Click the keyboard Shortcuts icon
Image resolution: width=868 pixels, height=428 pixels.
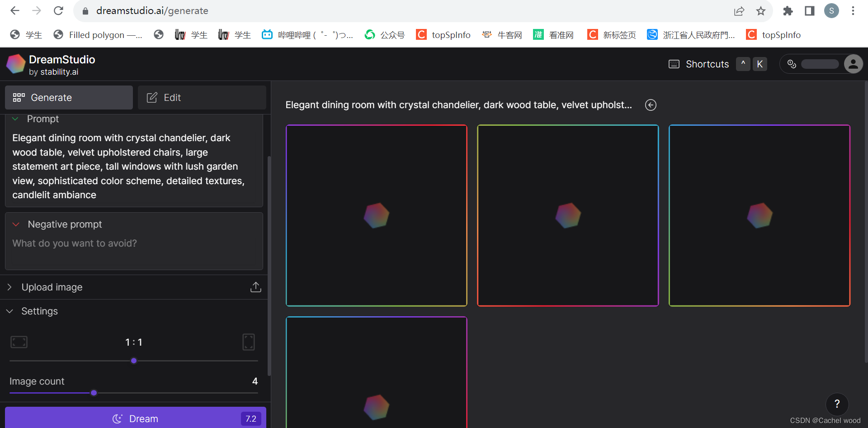pos(674,64)
